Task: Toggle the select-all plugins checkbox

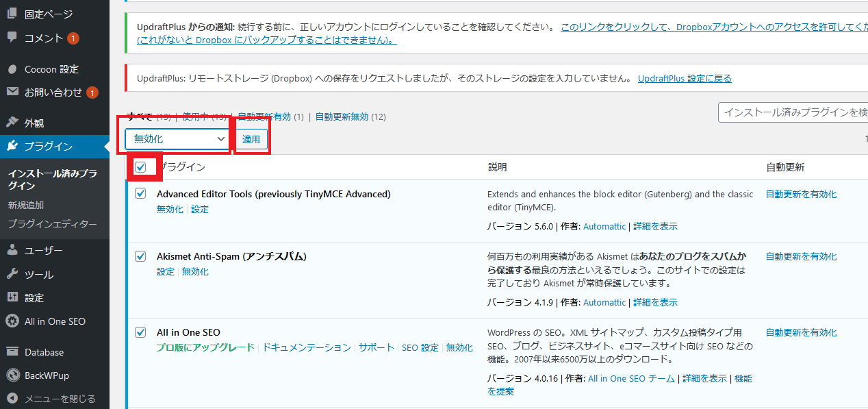Action: (140, 167)
